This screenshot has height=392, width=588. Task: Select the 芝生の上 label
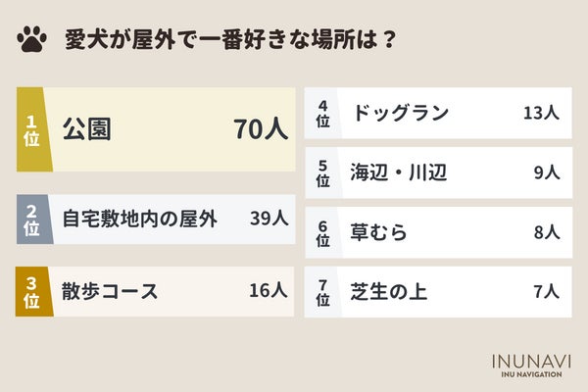point(385,291)
